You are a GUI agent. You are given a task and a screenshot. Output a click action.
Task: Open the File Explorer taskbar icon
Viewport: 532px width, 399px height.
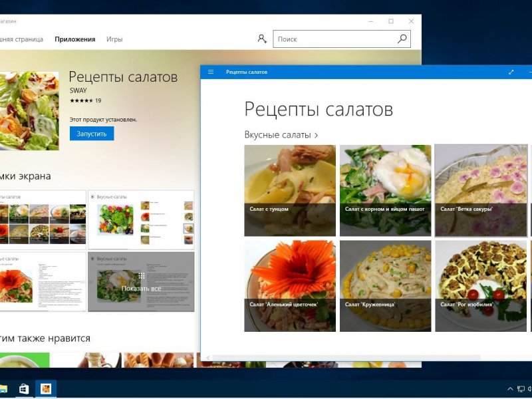coord(3,389)
